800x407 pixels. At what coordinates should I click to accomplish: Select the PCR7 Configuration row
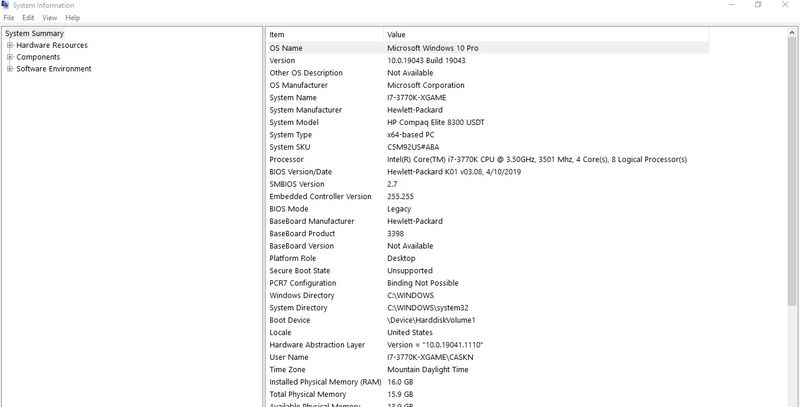487,283
